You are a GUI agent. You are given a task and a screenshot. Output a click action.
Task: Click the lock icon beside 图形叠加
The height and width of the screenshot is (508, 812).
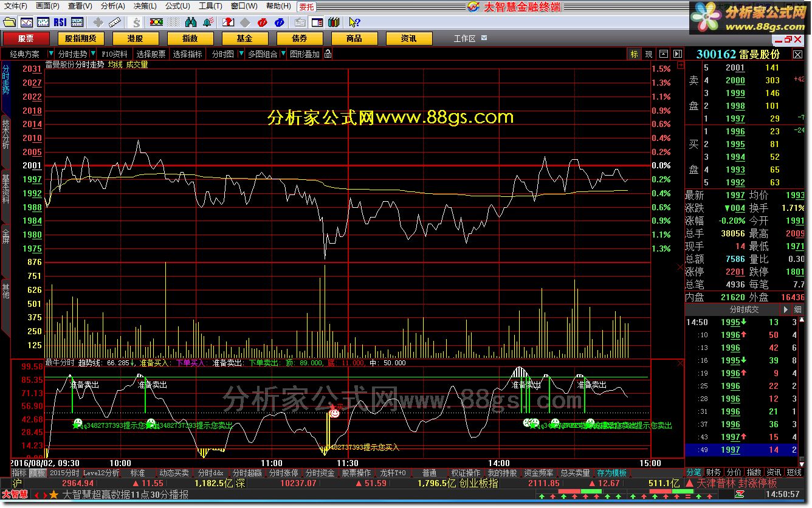click(x=328, y=54)
